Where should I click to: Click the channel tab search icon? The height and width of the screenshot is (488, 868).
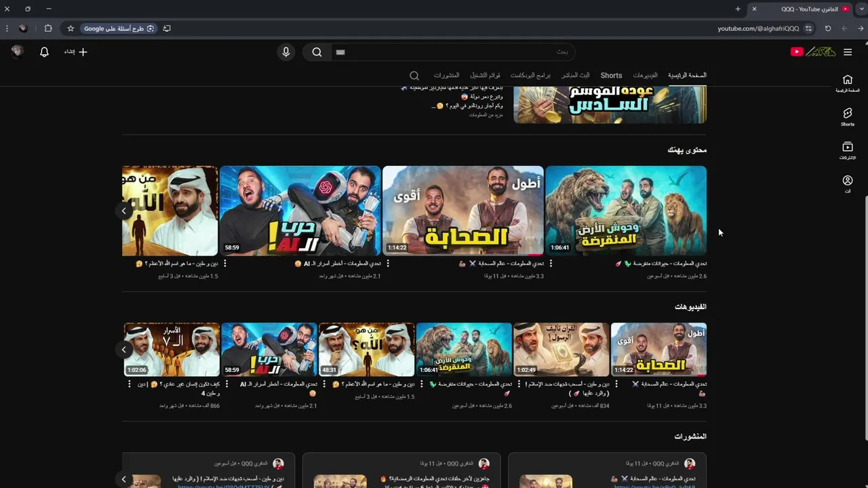pos(414,75)
